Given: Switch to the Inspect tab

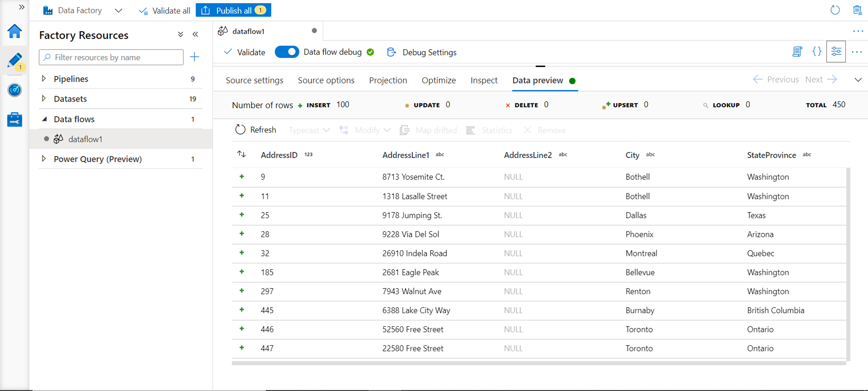Looking at the screenshot, I should [484, 80].
